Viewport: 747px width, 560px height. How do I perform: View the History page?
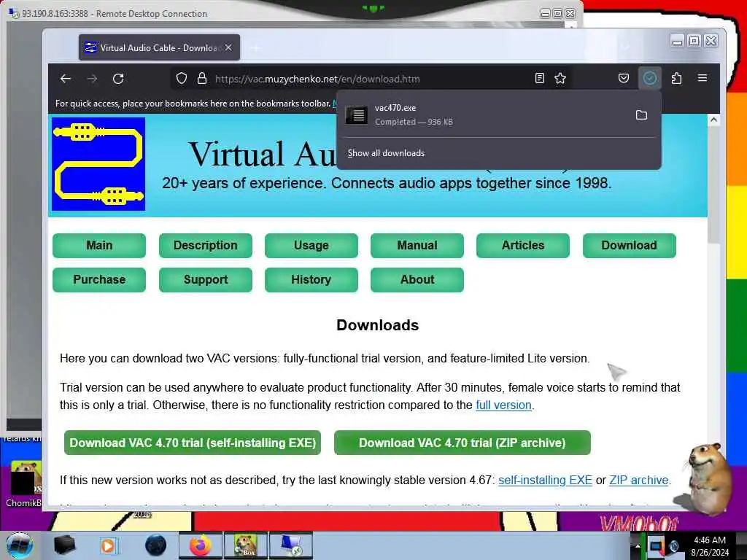[311, 279]
